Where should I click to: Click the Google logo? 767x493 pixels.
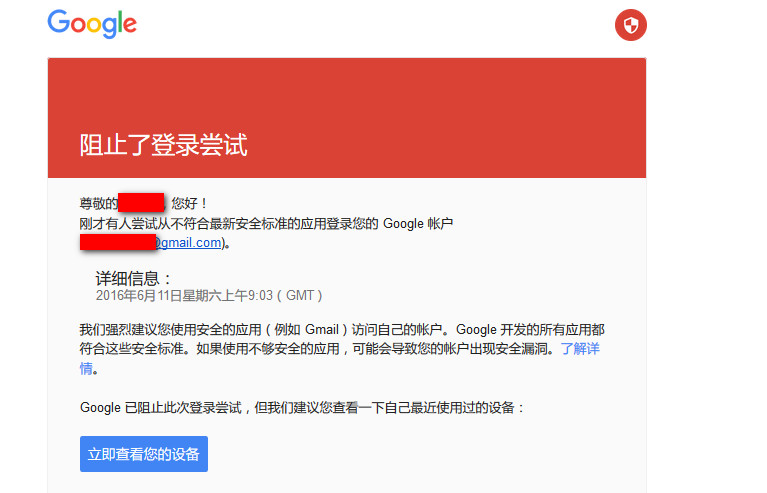click(x=92, y=23)
